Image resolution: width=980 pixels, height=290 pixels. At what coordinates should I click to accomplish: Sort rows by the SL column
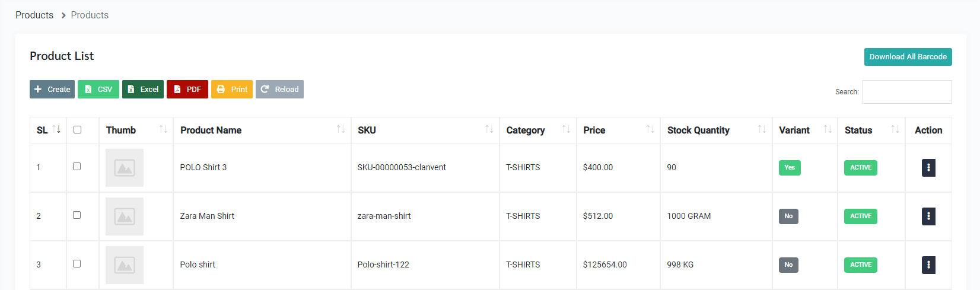tap(56, 129)
